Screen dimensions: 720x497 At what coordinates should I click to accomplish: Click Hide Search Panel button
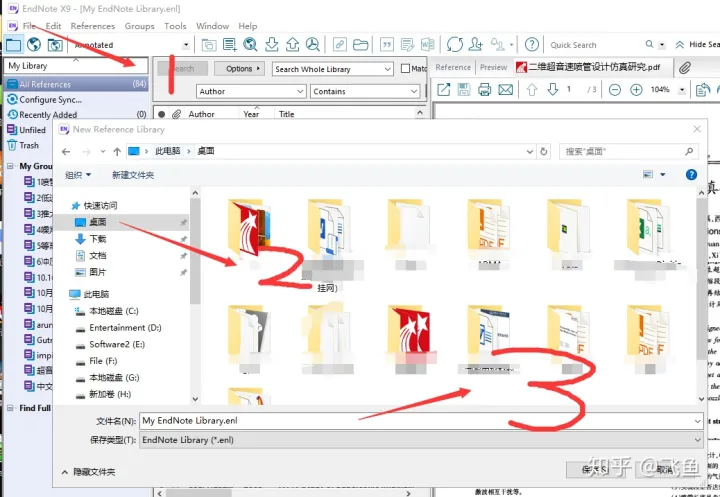(697, 45)
